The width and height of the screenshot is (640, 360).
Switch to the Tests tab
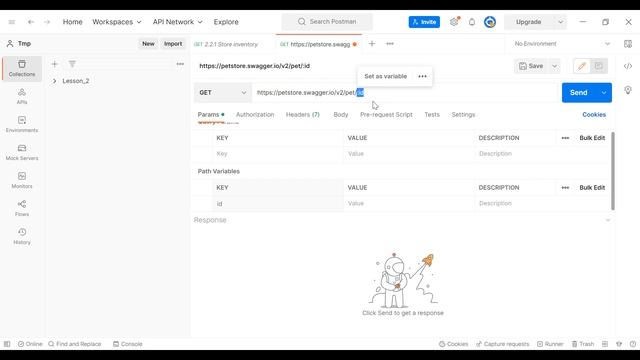click(x=432, y=115)
